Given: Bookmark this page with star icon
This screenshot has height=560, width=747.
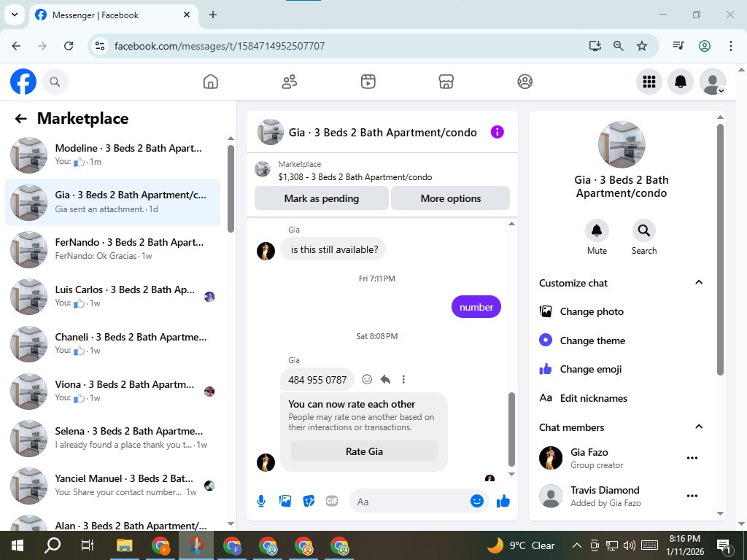Looking at the screenshot, I should [642, 46].
